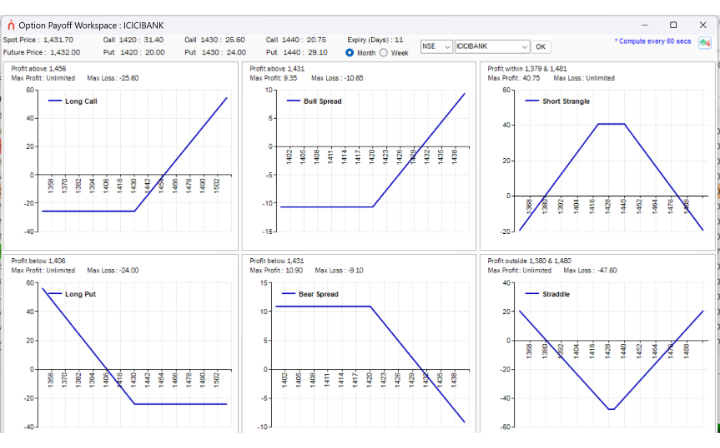This screenshot has width=720, height=448.
Task: Click the Short Strangle legend label
Action: click(x=566, y=101)
